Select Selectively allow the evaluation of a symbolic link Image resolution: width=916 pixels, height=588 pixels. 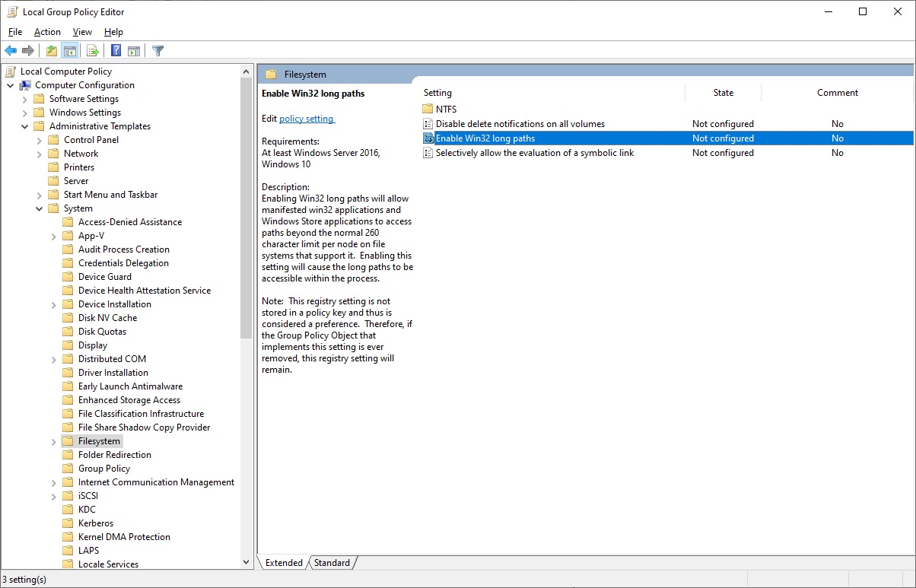coord(535,153)
